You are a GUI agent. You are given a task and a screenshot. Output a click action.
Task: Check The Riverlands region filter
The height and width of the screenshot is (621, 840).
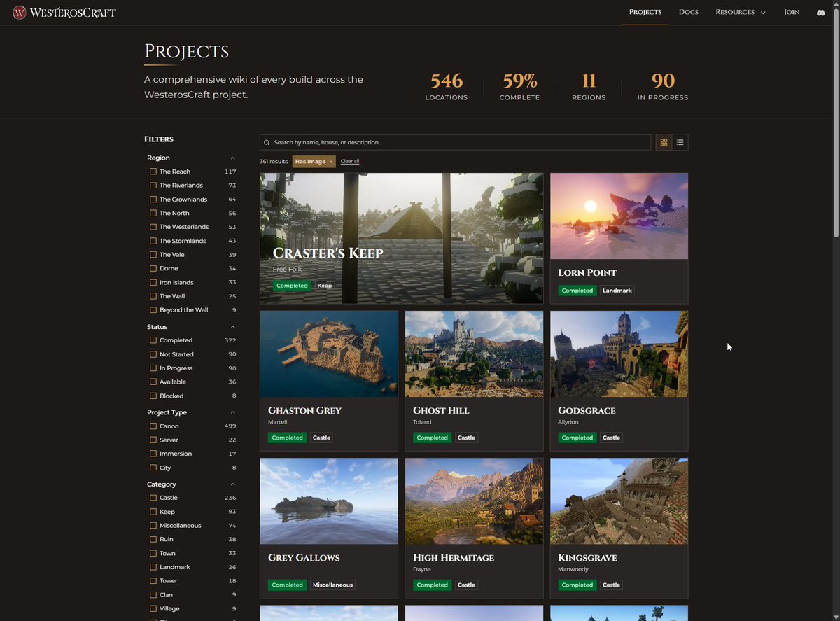[x=153, y=186]
